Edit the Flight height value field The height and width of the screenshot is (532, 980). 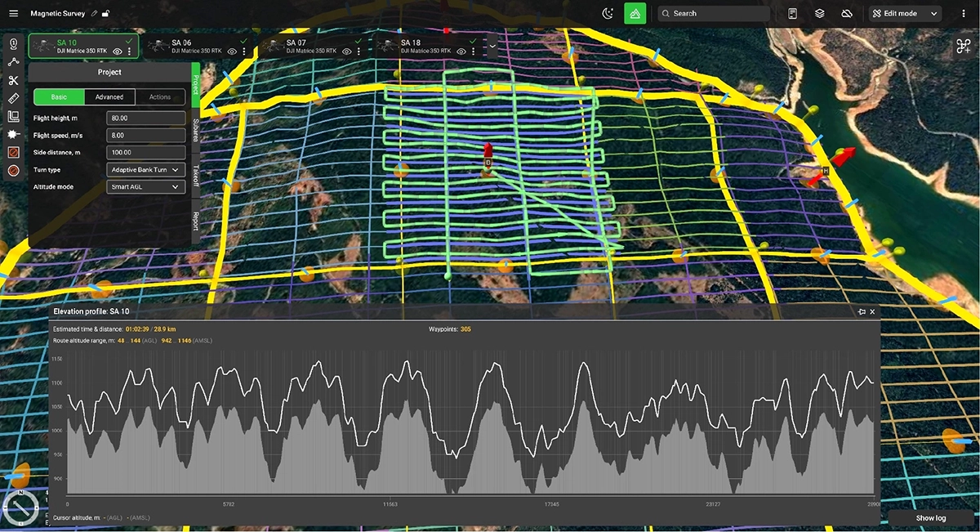145,117
